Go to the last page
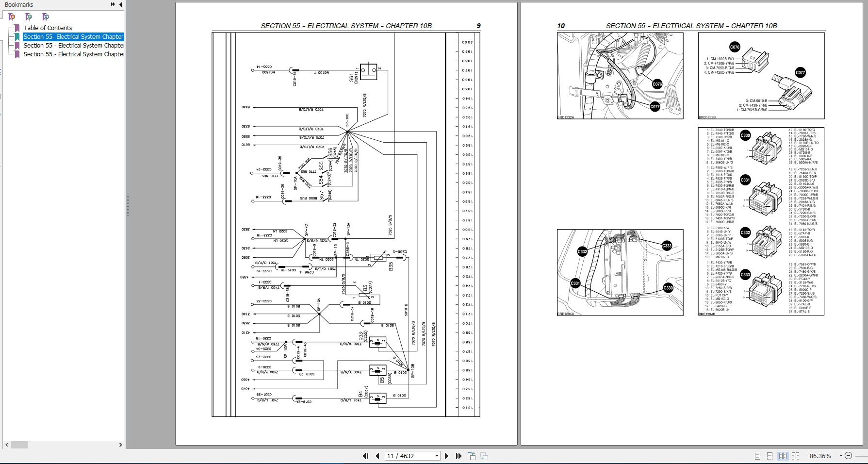The height and width of the screenshot is (464, 868). click(x=459, y=456)
